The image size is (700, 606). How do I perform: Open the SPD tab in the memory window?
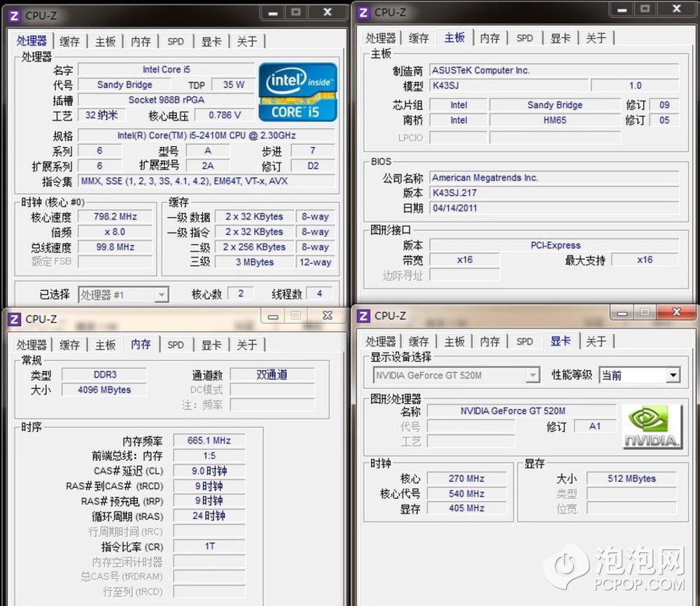(176, 344)
